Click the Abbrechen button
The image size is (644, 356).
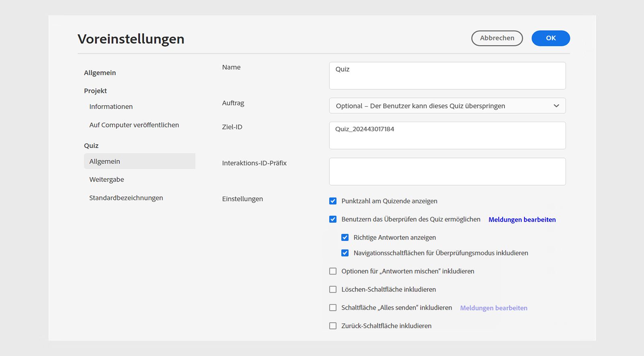(497, 38)
